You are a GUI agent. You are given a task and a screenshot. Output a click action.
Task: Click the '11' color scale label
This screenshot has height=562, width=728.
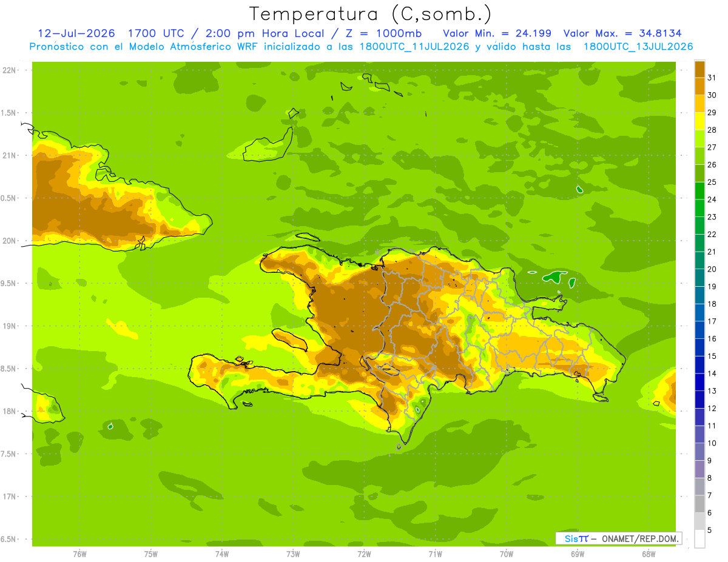pos(712,426)
